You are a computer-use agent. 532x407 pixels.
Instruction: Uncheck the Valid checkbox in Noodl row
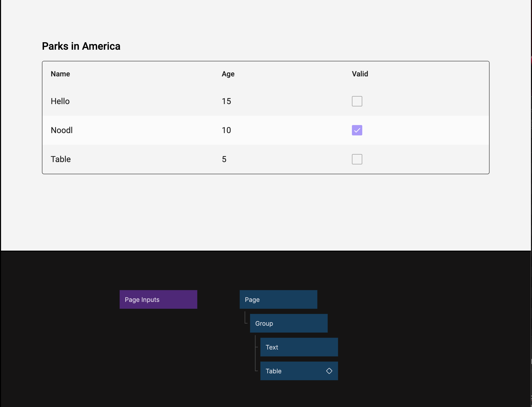point(357,130)
